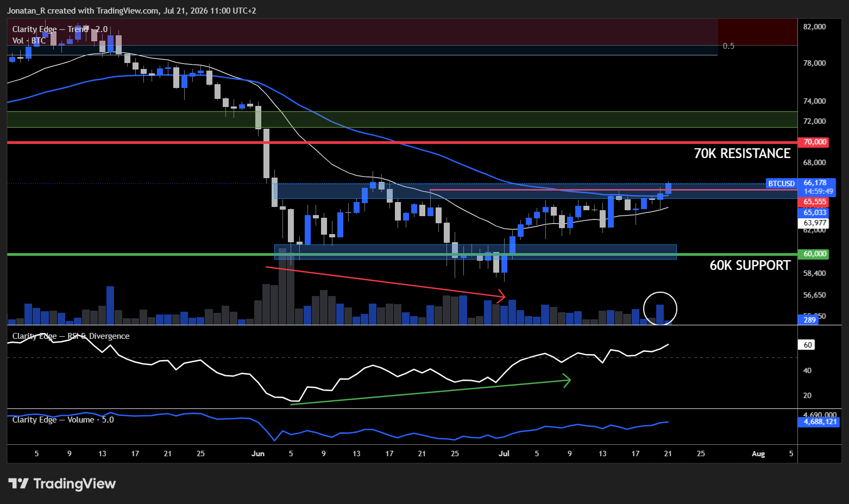Click the current price 66,178 label
849x504 pixels.
(816, 183)
